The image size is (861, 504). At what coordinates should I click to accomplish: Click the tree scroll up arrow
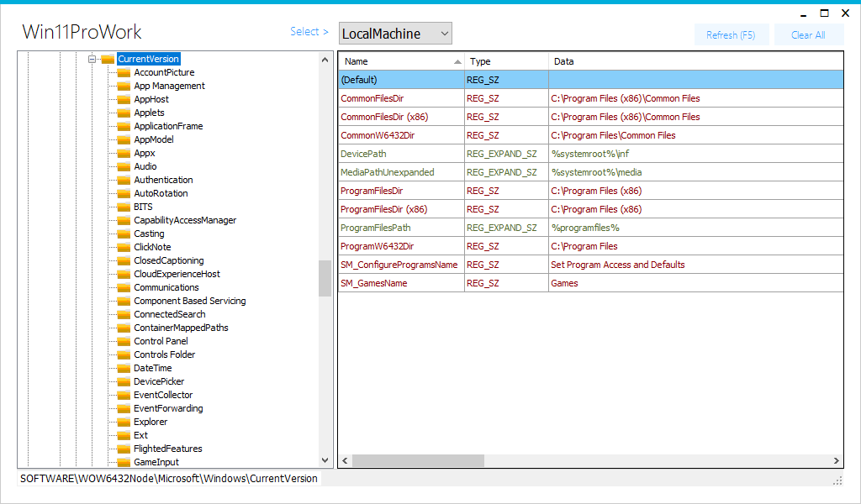coord(325,60)
